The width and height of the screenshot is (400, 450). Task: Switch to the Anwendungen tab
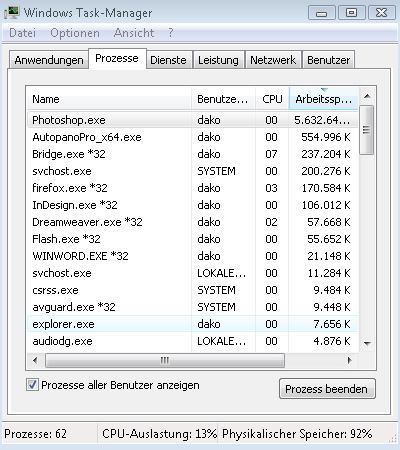[x=49, y=60]
